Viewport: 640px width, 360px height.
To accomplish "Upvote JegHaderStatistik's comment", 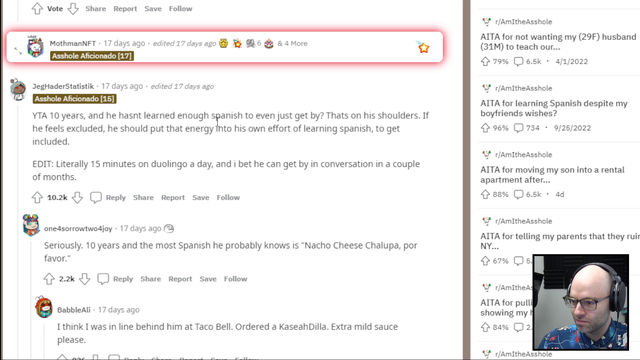I will [37, 198].
